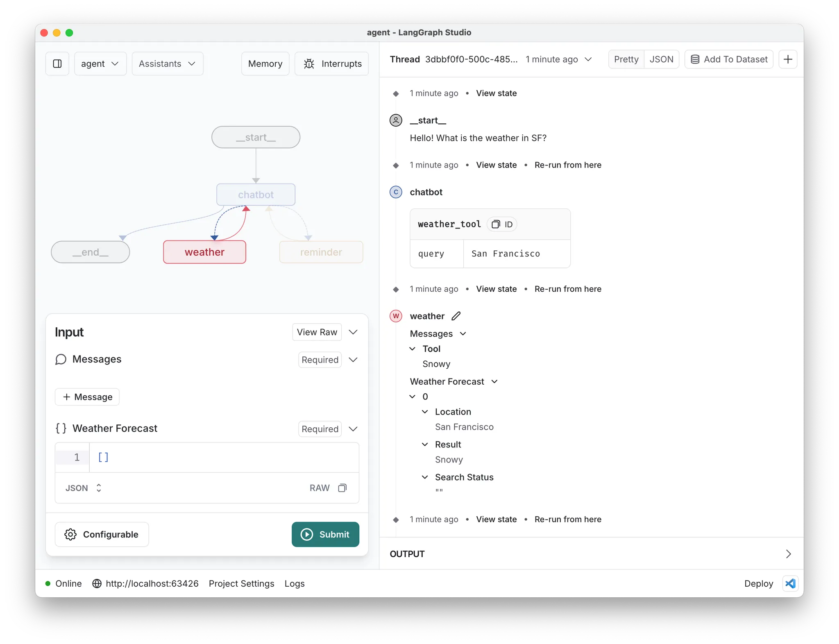Click the Online status indicator
Screen dimensions: 839x644
[x=63, y=583]
